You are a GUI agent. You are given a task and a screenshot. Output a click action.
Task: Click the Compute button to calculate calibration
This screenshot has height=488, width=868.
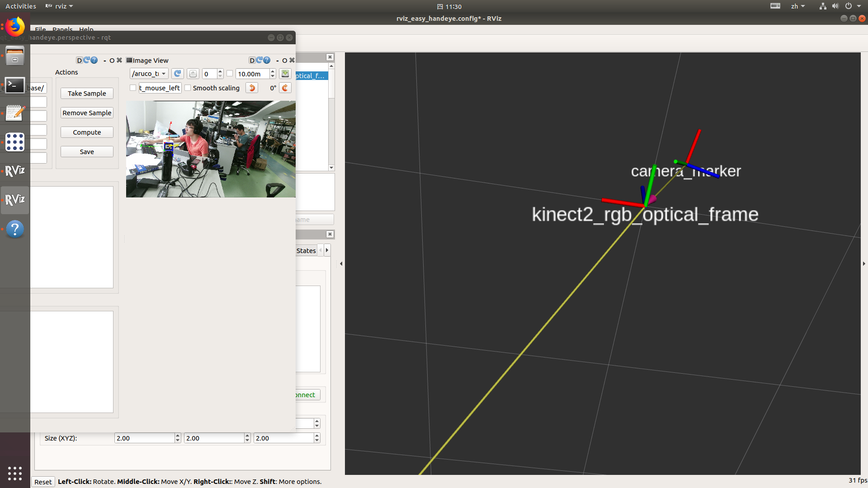(87, 132)
